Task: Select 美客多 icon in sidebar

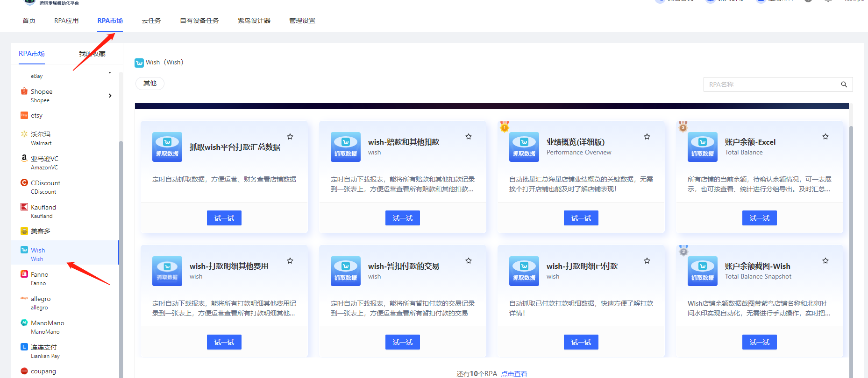Action: pyautogui.click(x=24, y=231)
